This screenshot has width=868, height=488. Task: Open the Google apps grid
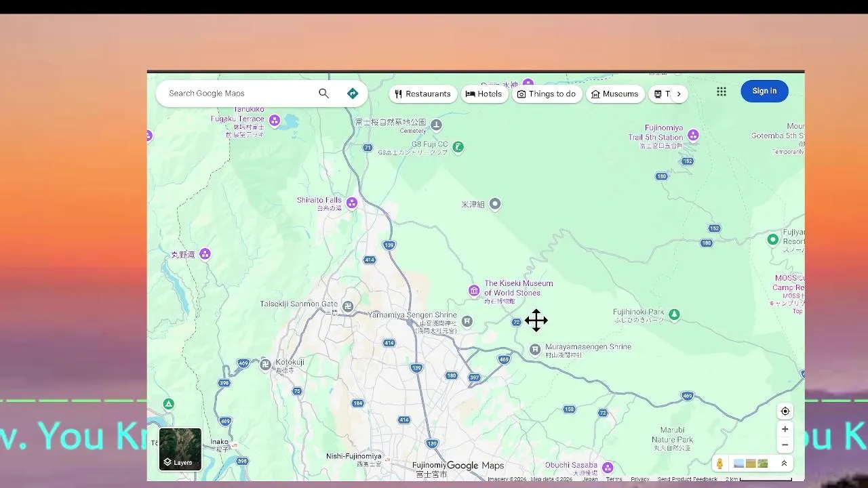coord(722,91)
